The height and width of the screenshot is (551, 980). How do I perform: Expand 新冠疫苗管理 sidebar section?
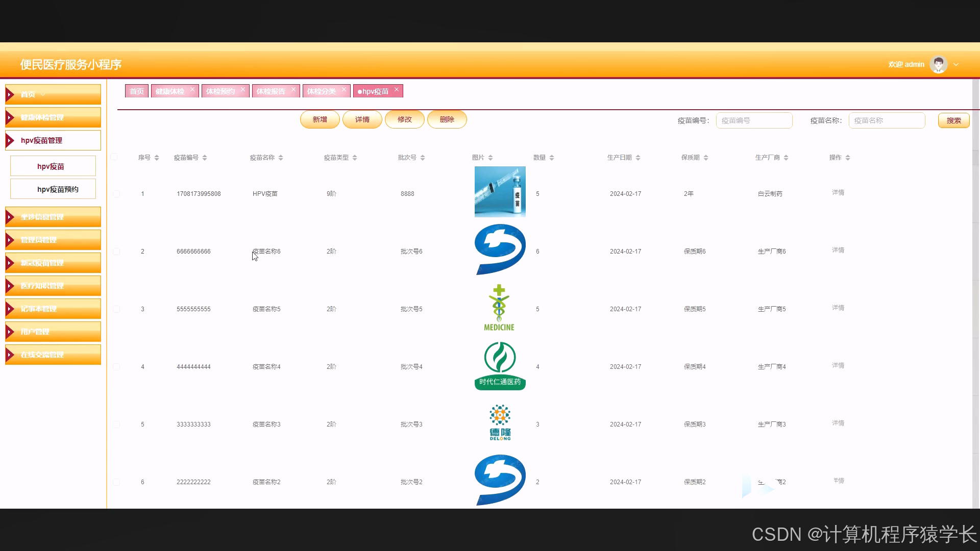(x=53, y=263)
